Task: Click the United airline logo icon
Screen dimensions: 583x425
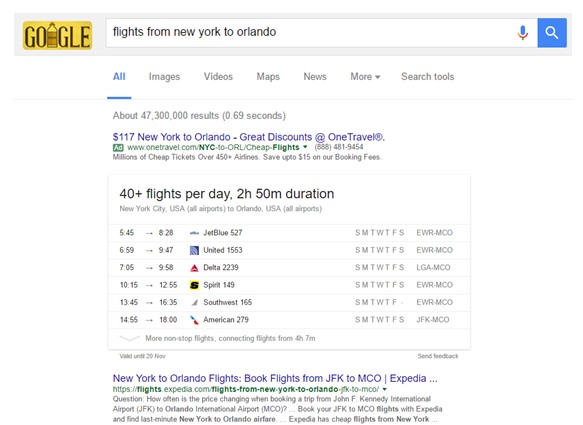Action: pyautogui.click(x=194, y=250)
